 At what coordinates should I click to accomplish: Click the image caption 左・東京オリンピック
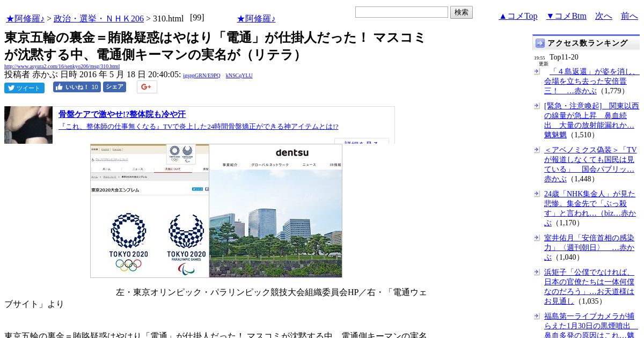tap(216, 298)
